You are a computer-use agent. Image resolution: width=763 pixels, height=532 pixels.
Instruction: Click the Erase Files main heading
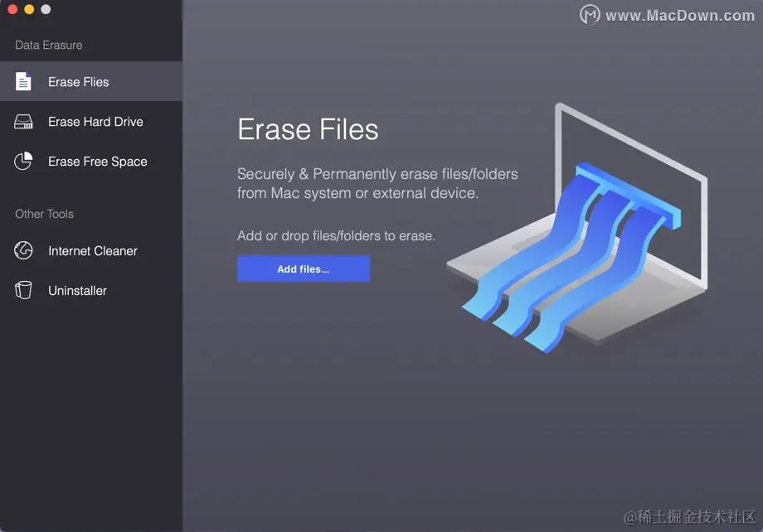click(x=308, y=129)
